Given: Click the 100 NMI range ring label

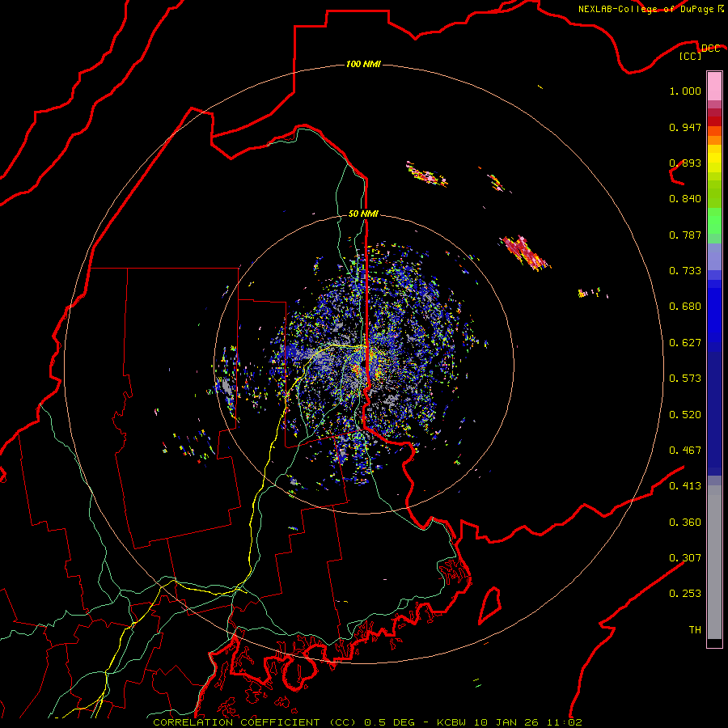Looking at the screenshot, I should coord(363,64).
